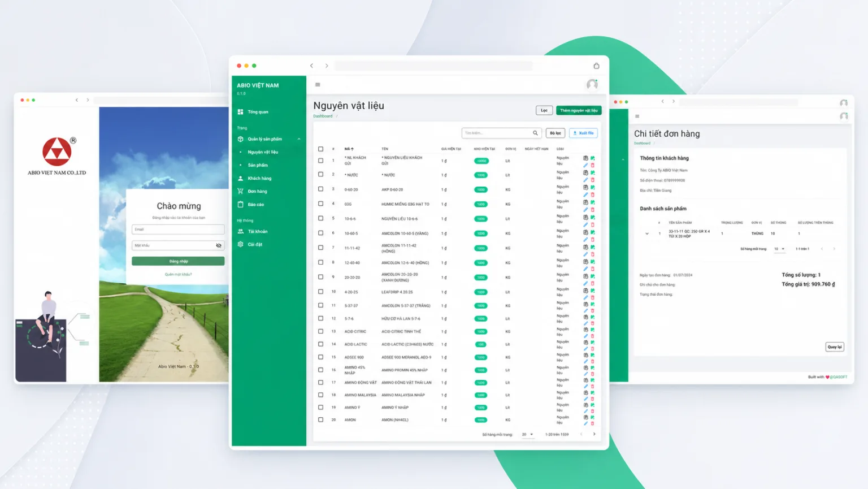Edit row 17 AMINO ĐỘNG VẬT with pencil
This screenshot has width=868, height=489.
point(585,386)
